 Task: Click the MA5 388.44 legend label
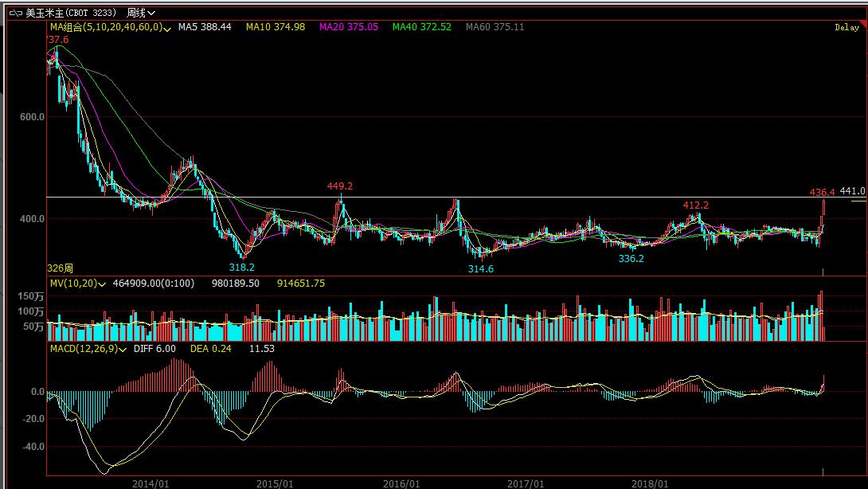[205, 27]
